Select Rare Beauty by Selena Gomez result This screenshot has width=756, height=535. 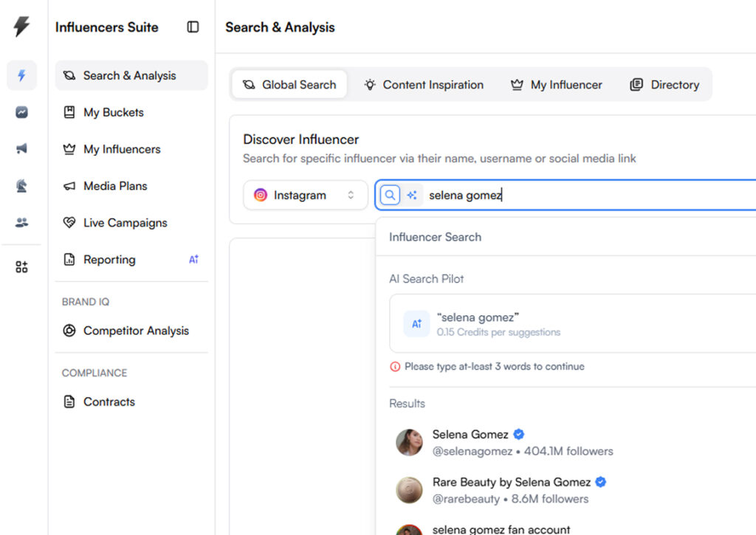(574, 490)
